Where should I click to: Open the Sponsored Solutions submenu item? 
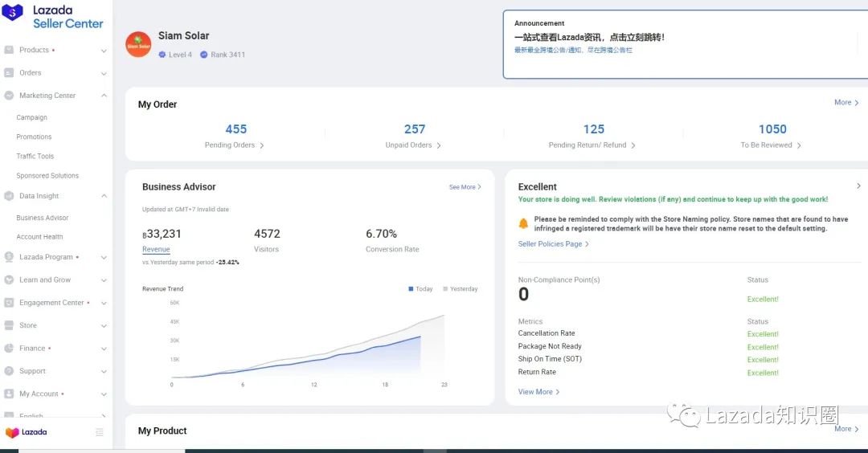click(x=47, y=175)
